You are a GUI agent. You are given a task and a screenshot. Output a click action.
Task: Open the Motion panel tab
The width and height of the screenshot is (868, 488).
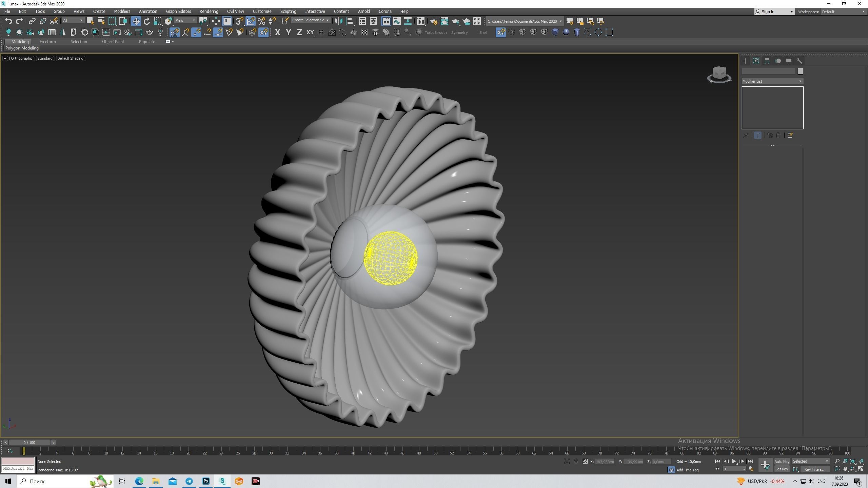click(778, 61)
